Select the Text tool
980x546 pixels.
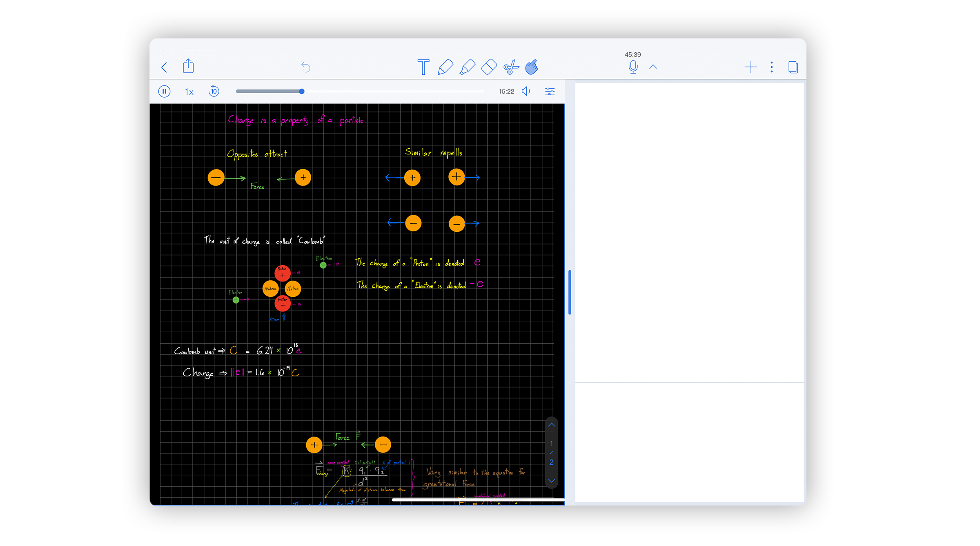[x=423, y=67]
